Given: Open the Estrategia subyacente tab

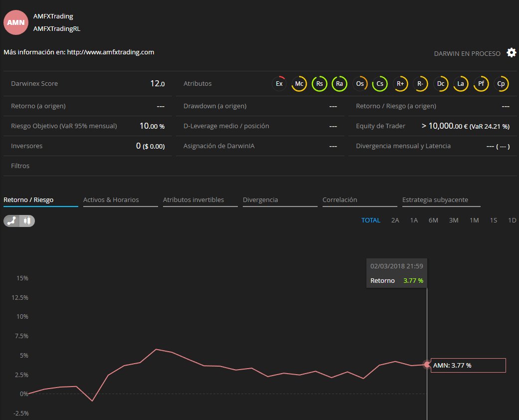Looking at the screenshot, I should tap(441, 201).
